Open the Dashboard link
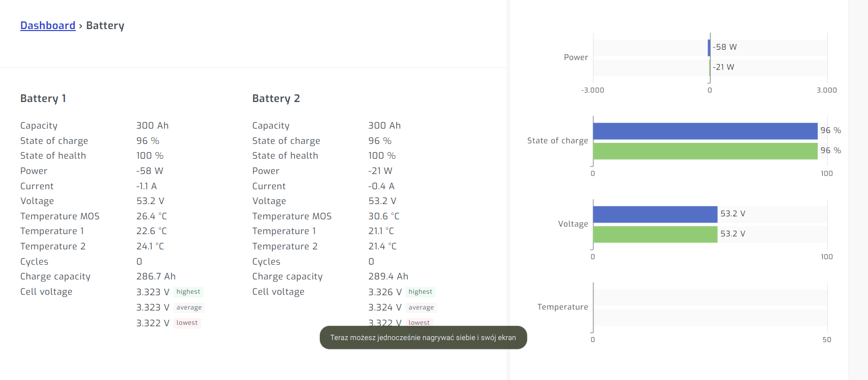868x380 pixels. click(x=47, y=25)
